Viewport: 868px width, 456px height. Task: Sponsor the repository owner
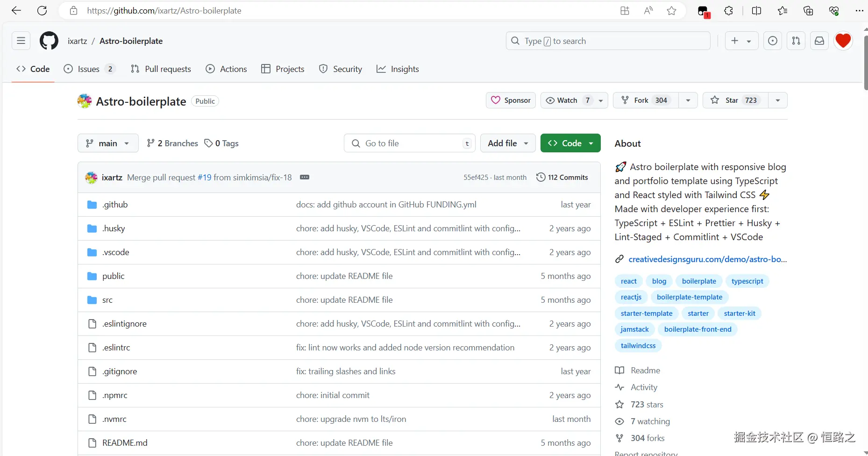click(511, 100)
